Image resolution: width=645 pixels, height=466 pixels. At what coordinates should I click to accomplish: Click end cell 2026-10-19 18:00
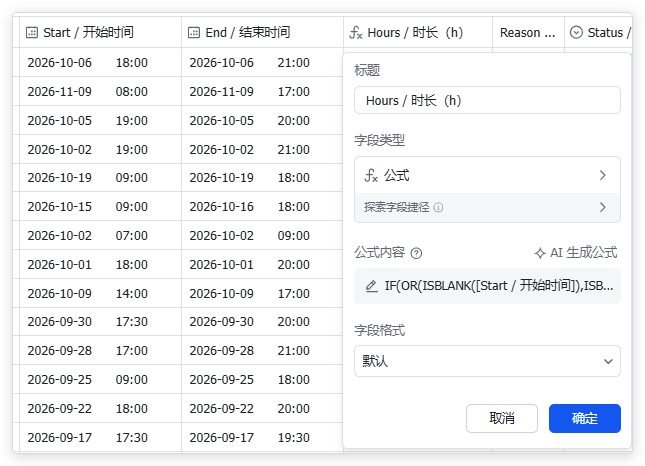pos(262,178)
